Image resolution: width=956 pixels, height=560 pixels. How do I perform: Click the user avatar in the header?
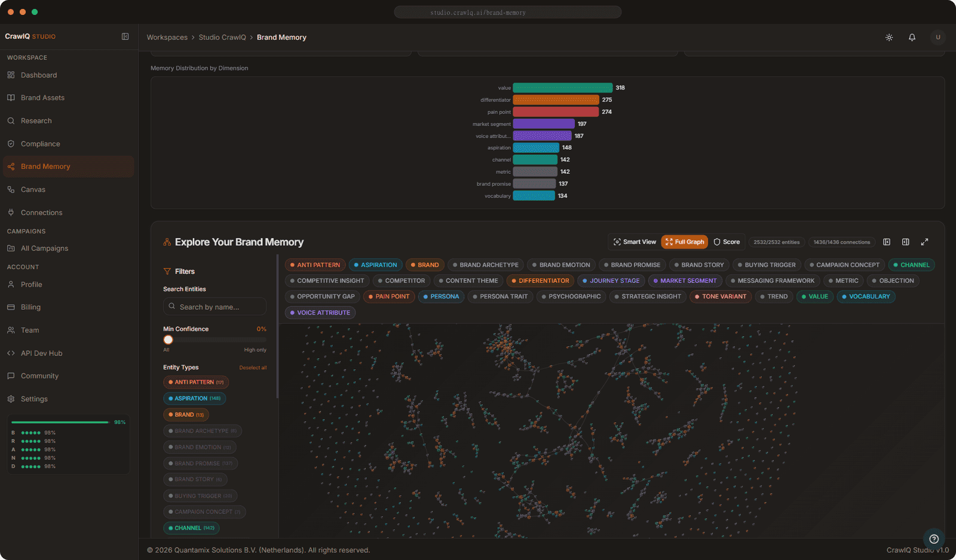pyautogui.click(x=937, y=37)
